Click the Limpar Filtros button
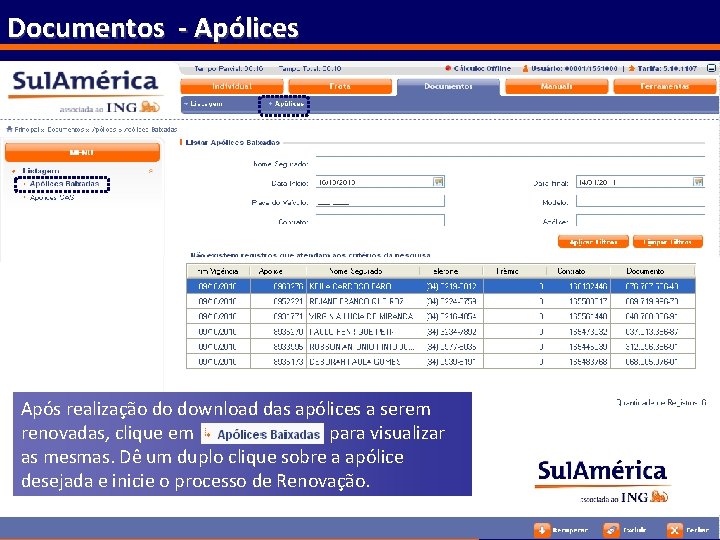 tap(668, 242)
